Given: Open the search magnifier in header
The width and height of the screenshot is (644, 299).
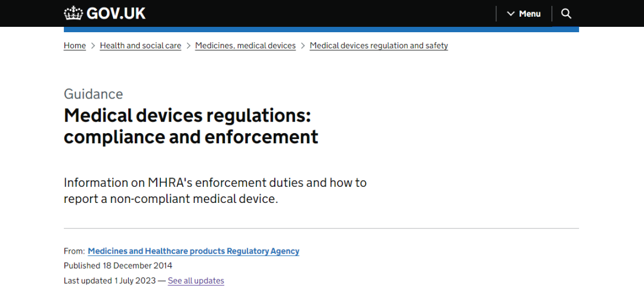Looking at the screenshot, I should tap(566, 14).
